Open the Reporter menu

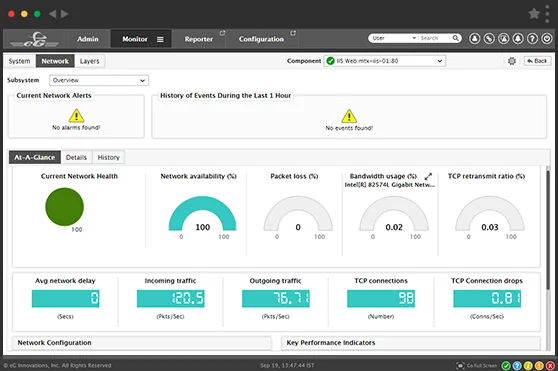[199, 39]
